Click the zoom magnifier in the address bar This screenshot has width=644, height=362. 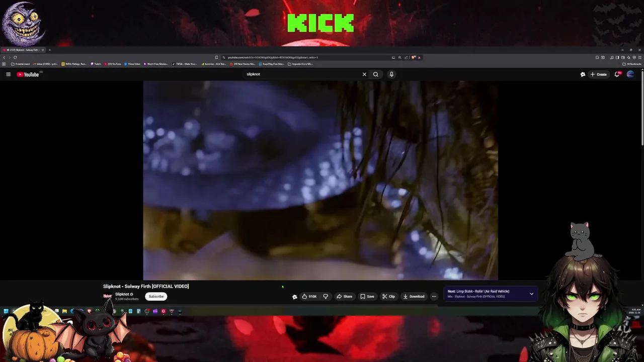tap(400, 57)
